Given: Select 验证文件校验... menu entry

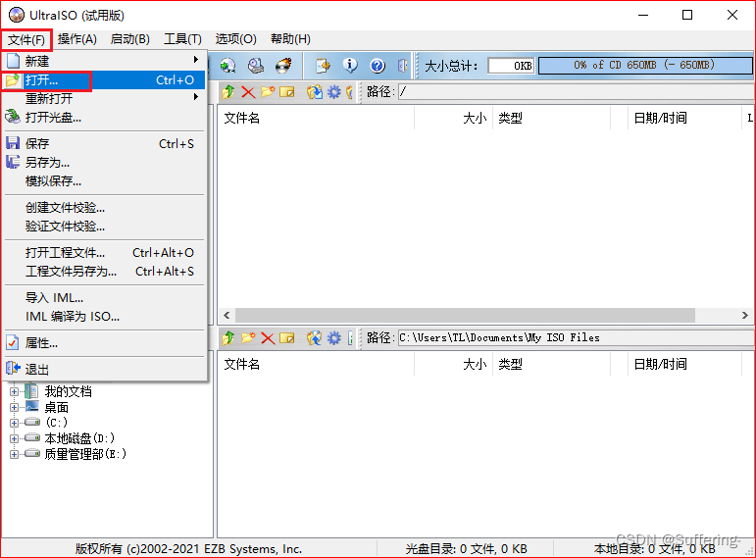Looking at the screenshot, I should coord(105,227).
